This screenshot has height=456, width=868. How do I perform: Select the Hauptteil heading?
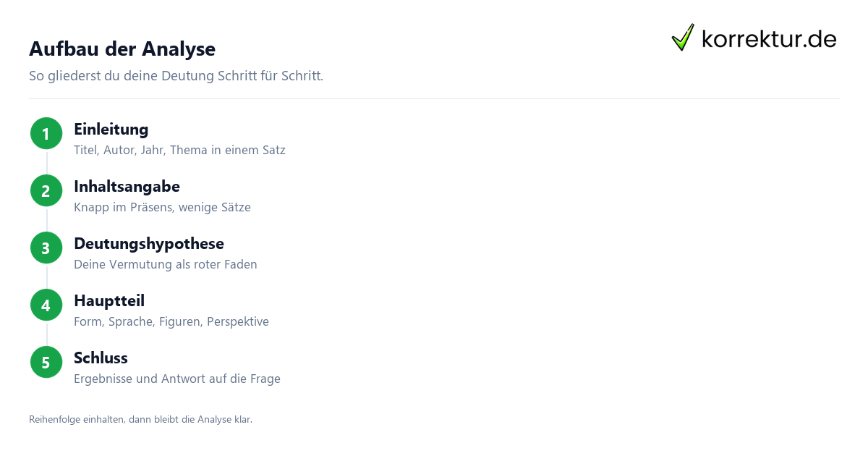tap(109, 301)
